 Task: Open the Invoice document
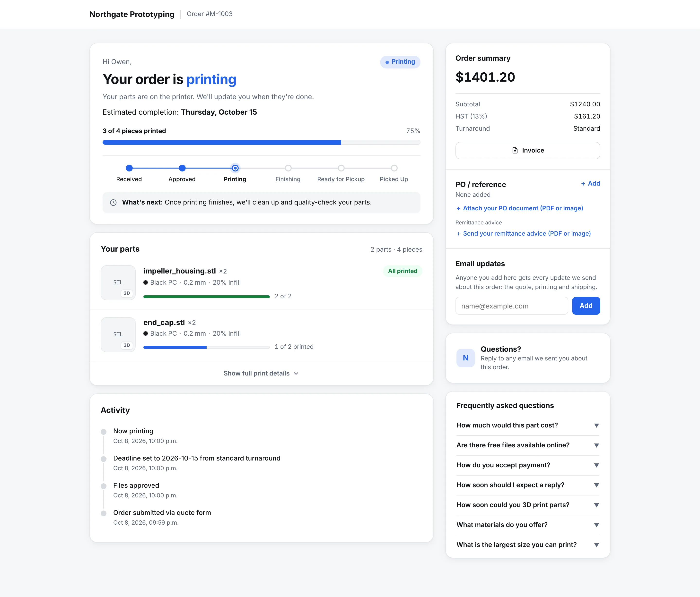pyautogui.click(x=528, y=151)
